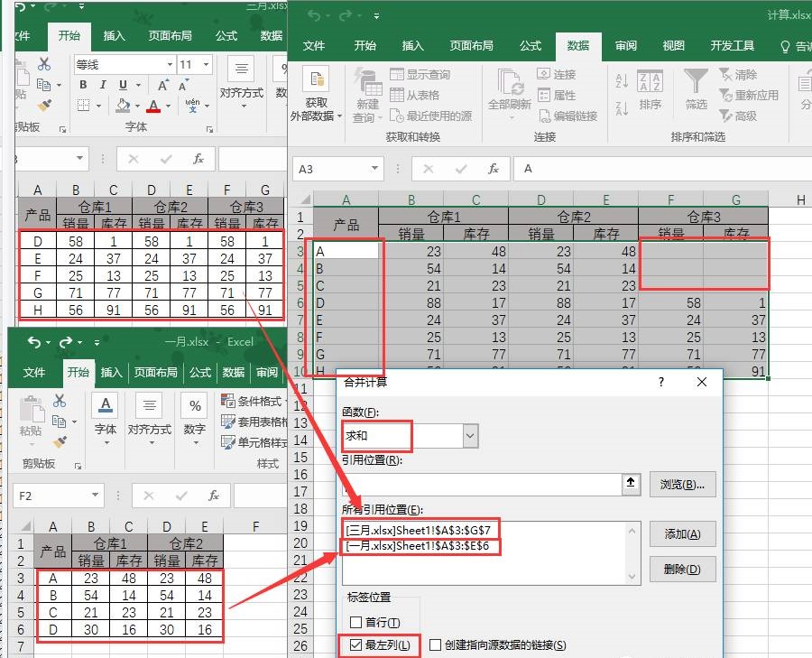This screenshot has height=658, width=812.
Task: Check 创建指向源数据的链接
Action: click(436, 645)
